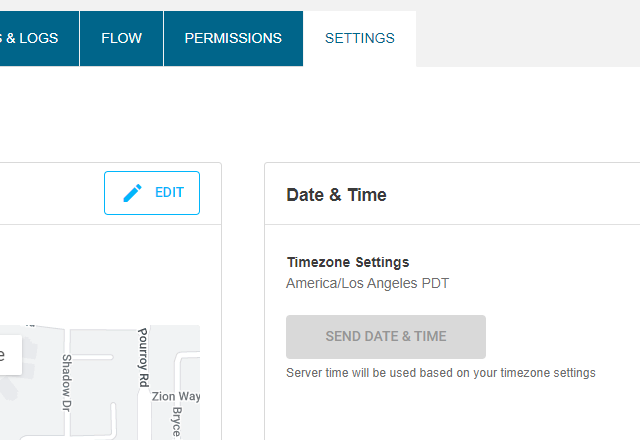640x440 pixels.
Task: Select the SETTINGS tab
Action: [x=359, y=38]
